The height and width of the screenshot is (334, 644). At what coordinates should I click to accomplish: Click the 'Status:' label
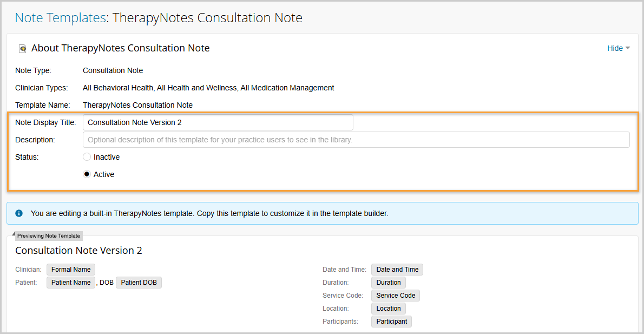point(27,157)
